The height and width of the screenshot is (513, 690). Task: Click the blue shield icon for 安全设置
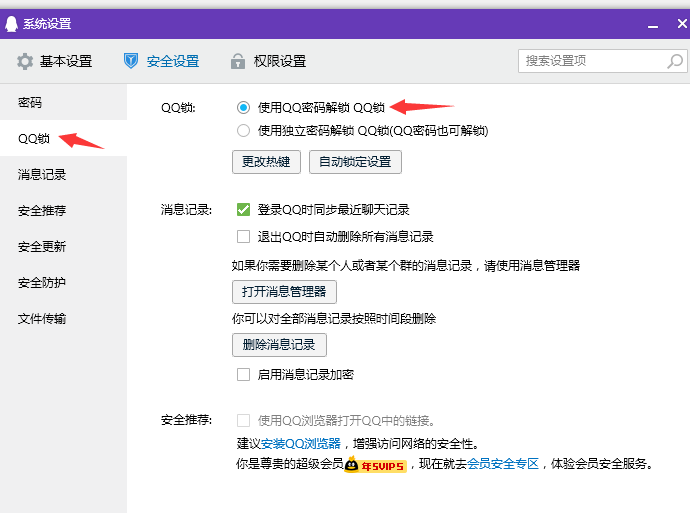(131, 61)
